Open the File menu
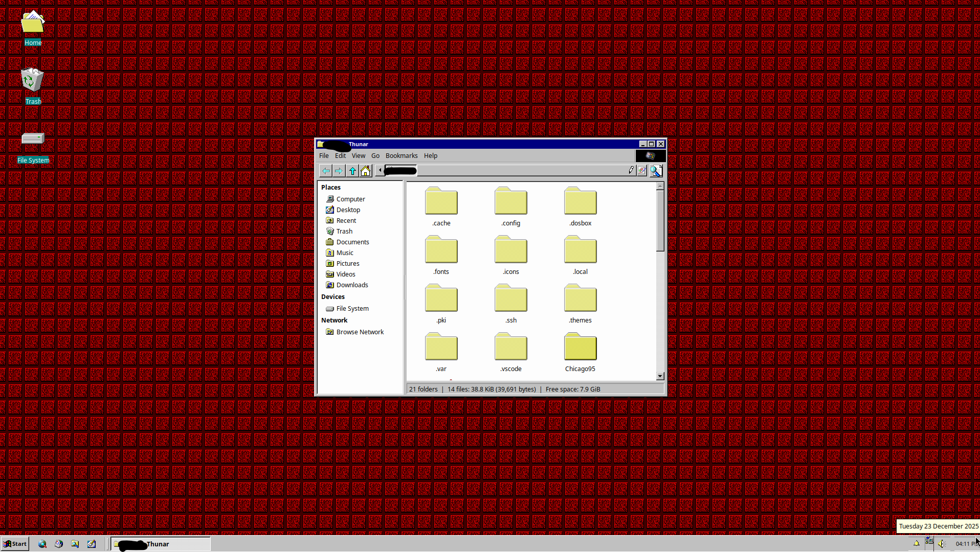This screenshot has width=980, height=552. coord(324,156)
